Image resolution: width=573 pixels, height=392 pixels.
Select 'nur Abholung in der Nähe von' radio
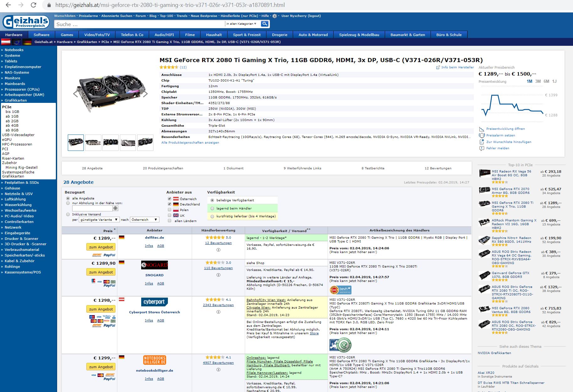(68, 203)
